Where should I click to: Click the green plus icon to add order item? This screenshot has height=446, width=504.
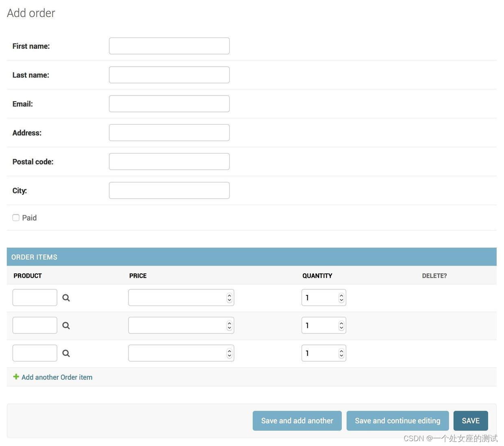pos(16,377)
